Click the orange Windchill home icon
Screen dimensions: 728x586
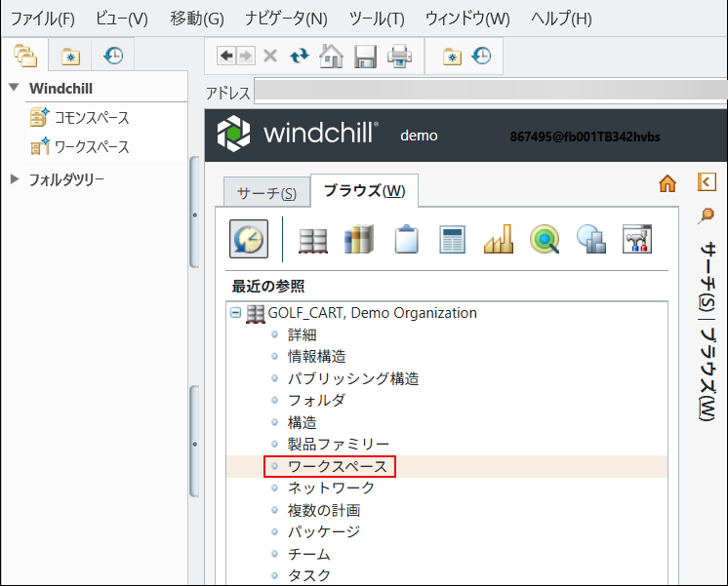(667, 183)
